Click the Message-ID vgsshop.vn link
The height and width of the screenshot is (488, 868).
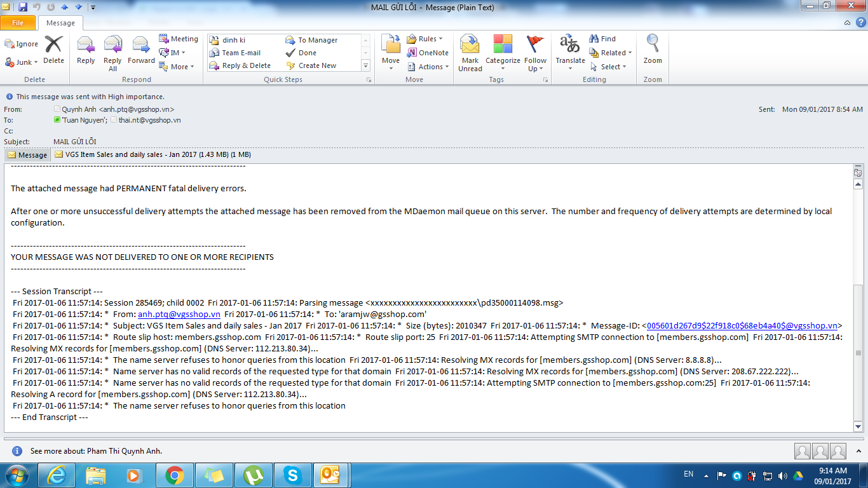coord(742,325)
